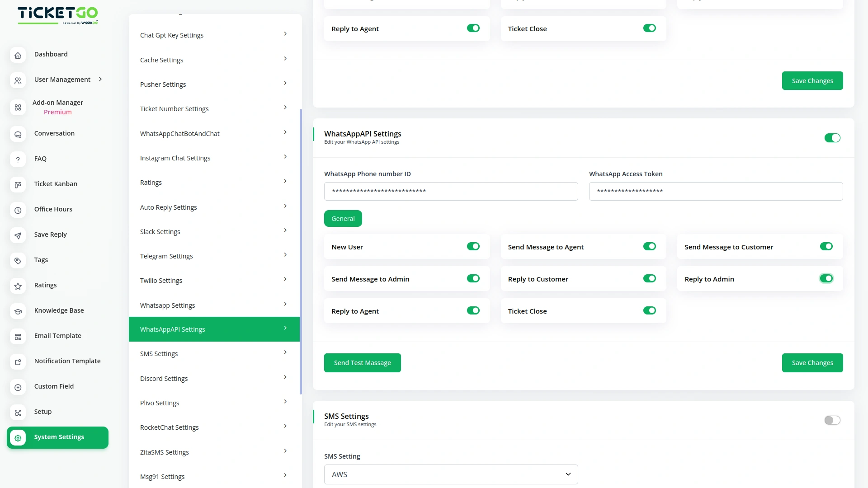Select the Tags icon in sidebar
The height and width of the screenshot is (488, 868).
point(18,261)
